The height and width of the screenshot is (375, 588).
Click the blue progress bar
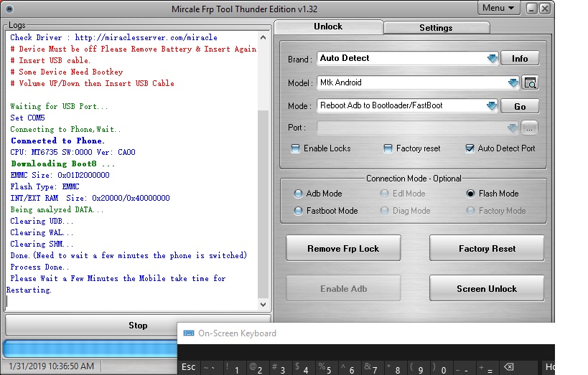[90, 348]
